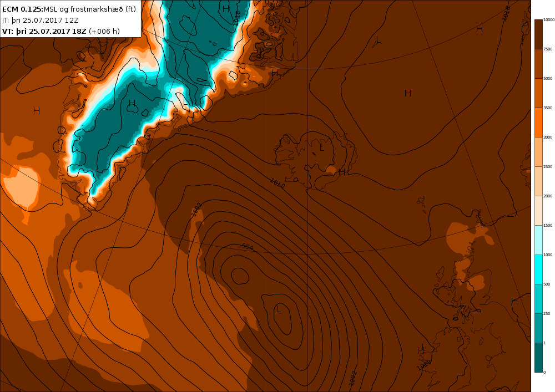This screenshot has height=392, width=555.
Task: Select the initial time line 'IT: þri 25.07.2017 12Z'
Action: pos(41,20)
